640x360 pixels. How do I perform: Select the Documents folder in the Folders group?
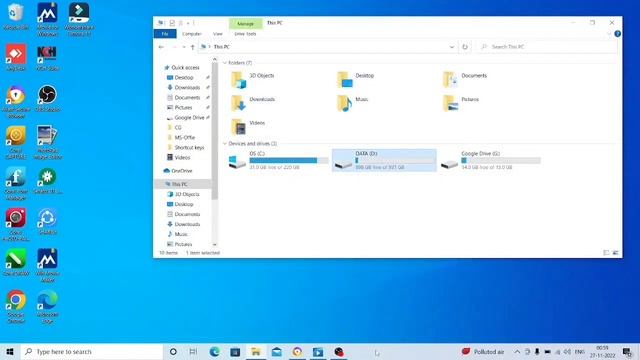[x=465, y=80]
